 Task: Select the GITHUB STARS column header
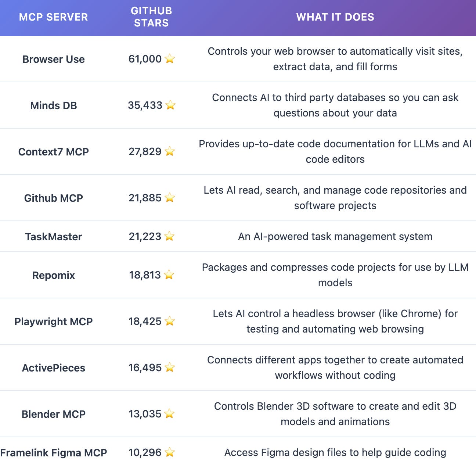[x=151, y=17]
